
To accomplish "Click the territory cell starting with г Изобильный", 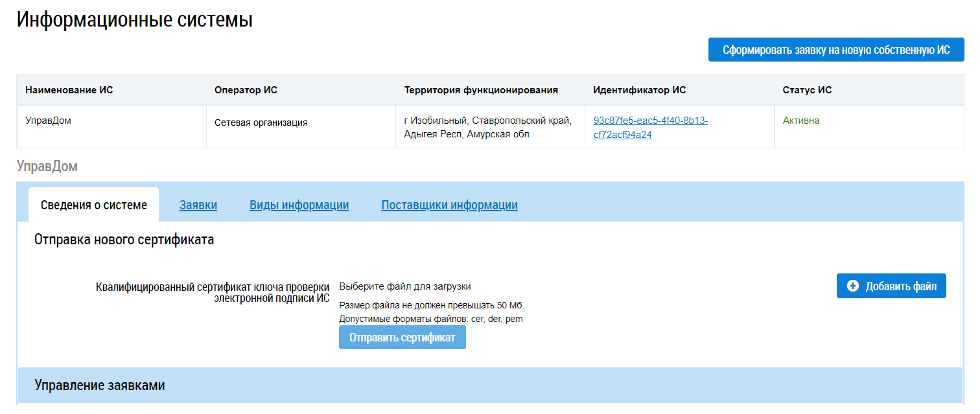I will point(487,128).
